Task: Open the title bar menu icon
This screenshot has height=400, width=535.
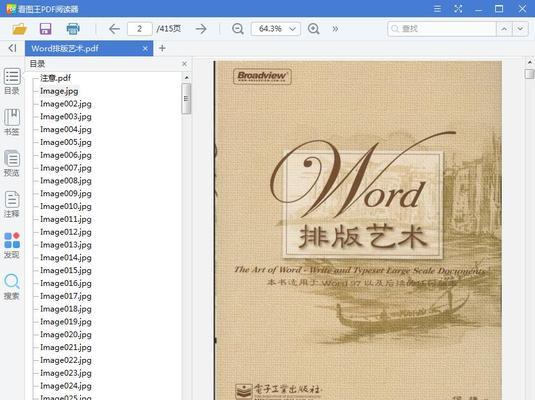Action: [437, 9]
